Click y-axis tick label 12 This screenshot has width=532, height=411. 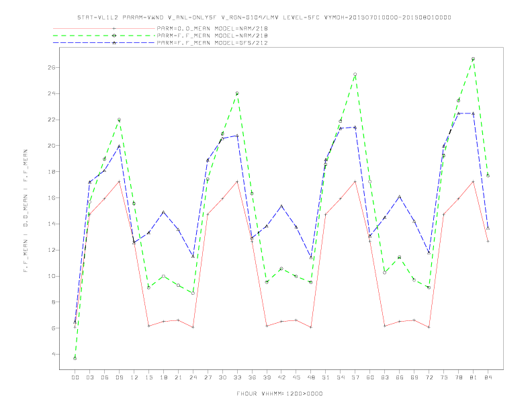point(51,250)
